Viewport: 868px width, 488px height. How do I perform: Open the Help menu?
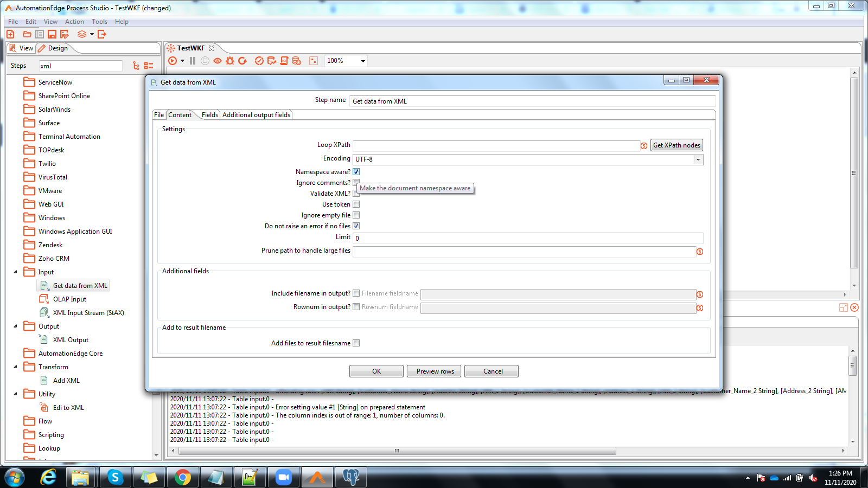[122, 22]
